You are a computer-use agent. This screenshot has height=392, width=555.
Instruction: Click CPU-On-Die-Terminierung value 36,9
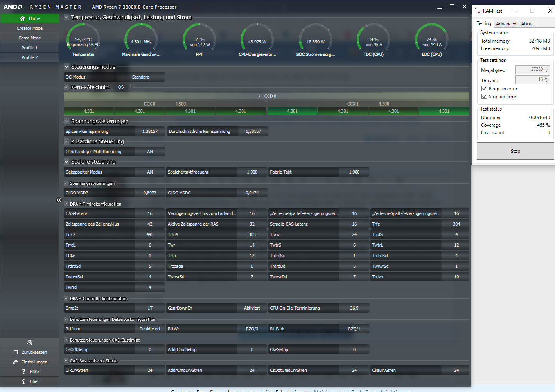[x=354, y=308]
